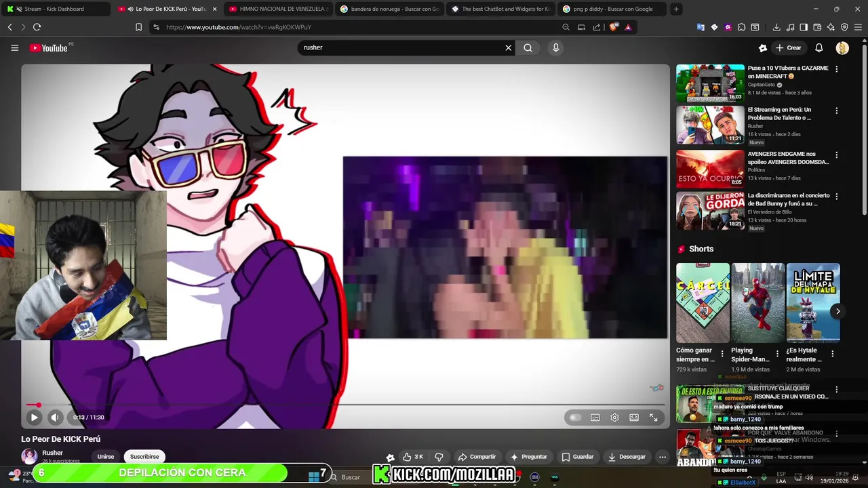Toggle subtitles in the video player
Screen dimensions: 868x488
[595, 418]
